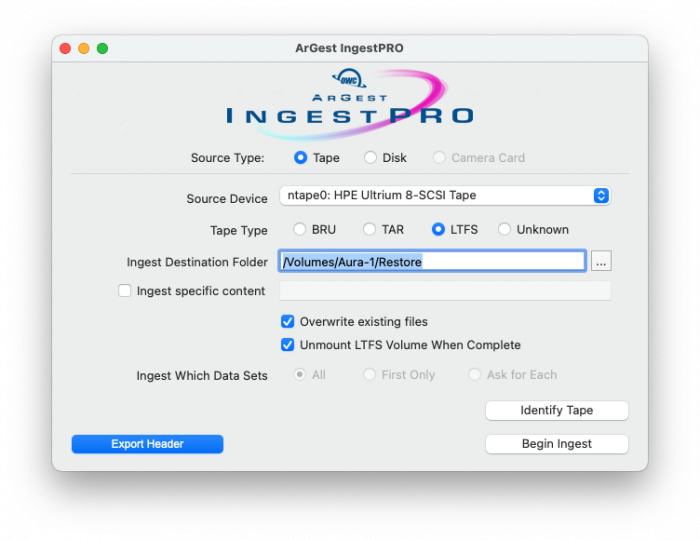Click the Identify Tape button
700x540 pixels.
557,410
